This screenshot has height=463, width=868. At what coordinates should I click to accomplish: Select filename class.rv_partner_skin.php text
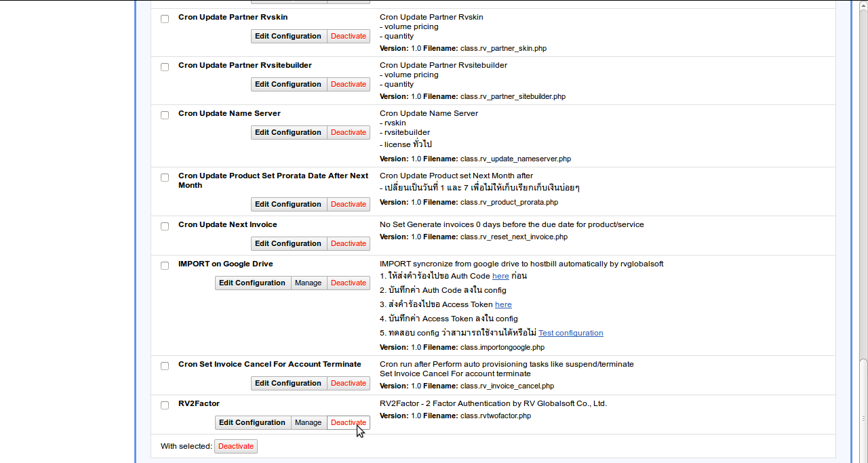tap(503, 49)
